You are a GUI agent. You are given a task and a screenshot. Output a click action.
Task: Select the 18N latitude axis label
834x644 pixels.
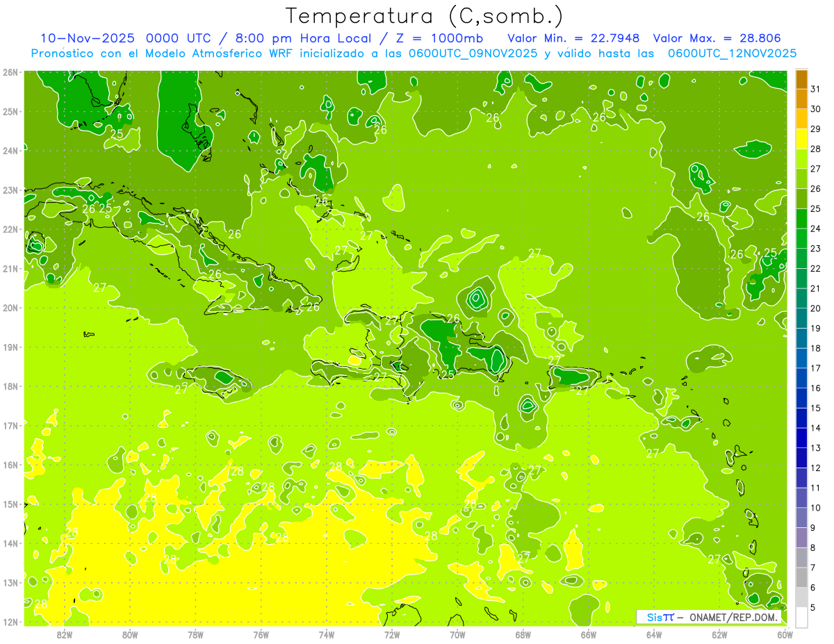coord(10,386)
